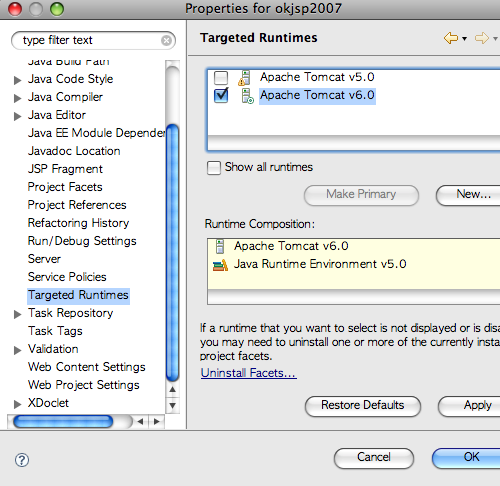Screen dimensions: 500x486
Task: Click Apache Tomcat v5.0 server warning icon
Action: [x=244, y=78]
